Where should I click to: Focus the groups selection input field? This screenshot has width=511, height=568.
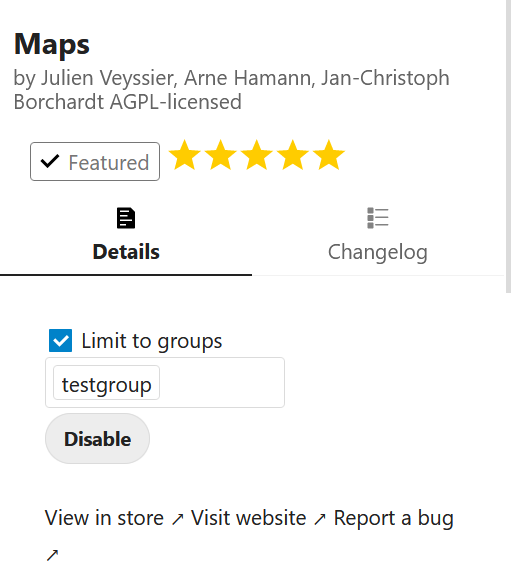[x=165, y=383]
